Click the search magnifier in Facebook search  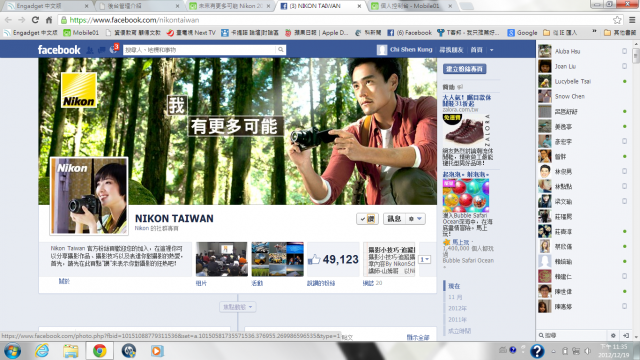281,50
